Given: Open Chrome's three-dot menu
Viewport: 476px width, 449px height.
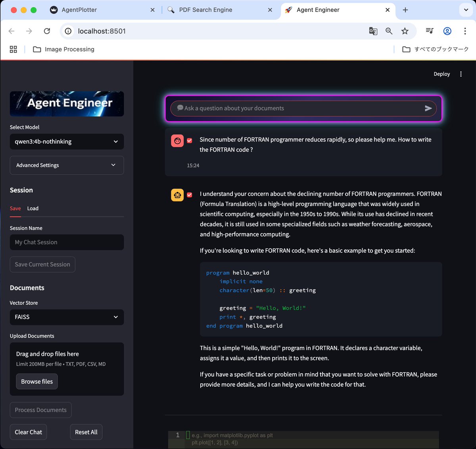Looking at the screenshot, I should (x=465, y=31).
